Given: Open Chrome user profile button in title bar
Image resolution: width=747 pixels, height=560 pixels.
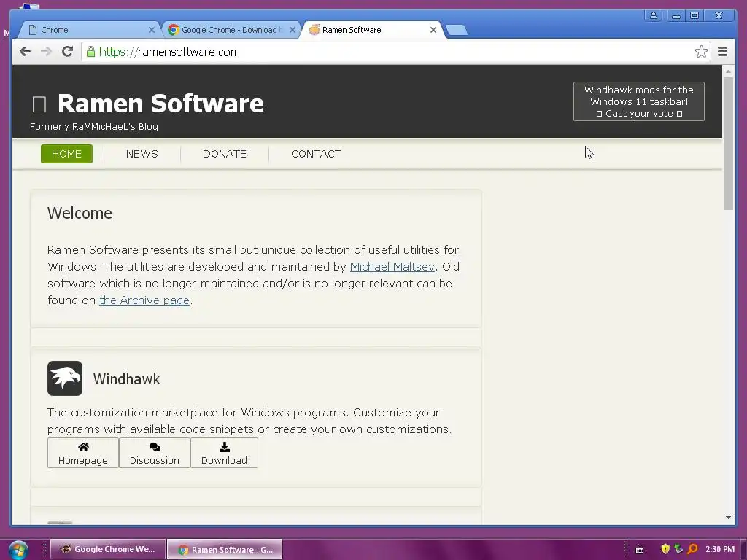Looking at the screenshot, I should click(x=653, y=16).
